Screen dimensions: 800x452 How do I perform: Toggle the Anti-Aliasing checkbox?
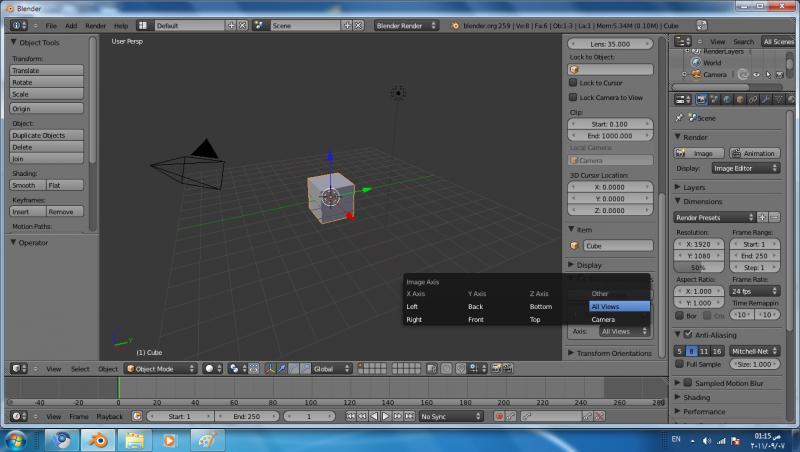coord(688,335)
